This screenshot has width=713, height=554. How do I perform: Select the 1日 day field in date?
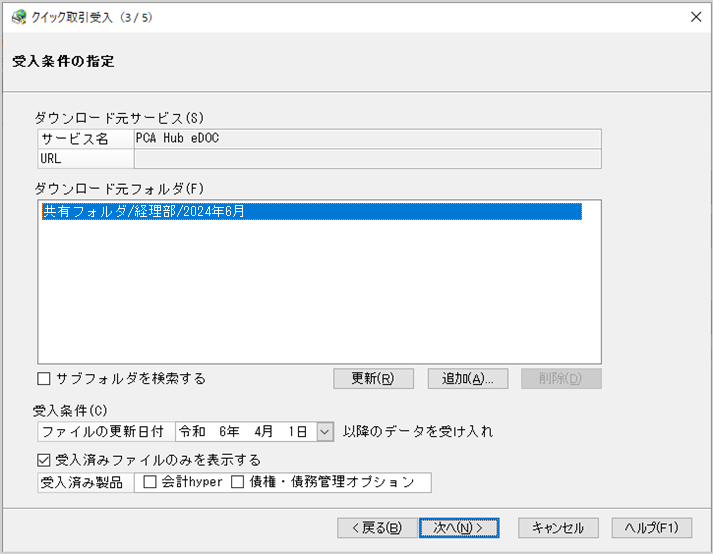(x=300, y=432)
